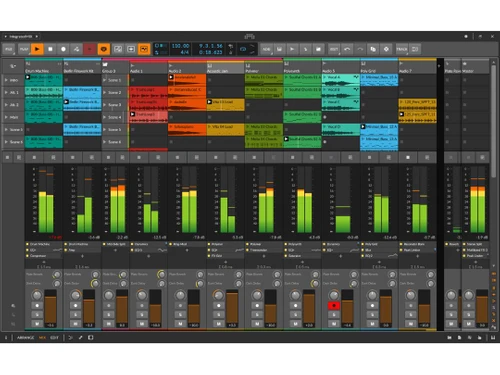Screen dimensions: 500x375
Task: Click the redo arrow in the toolbar
Action: pyautogui.click(x=360, y=49)
